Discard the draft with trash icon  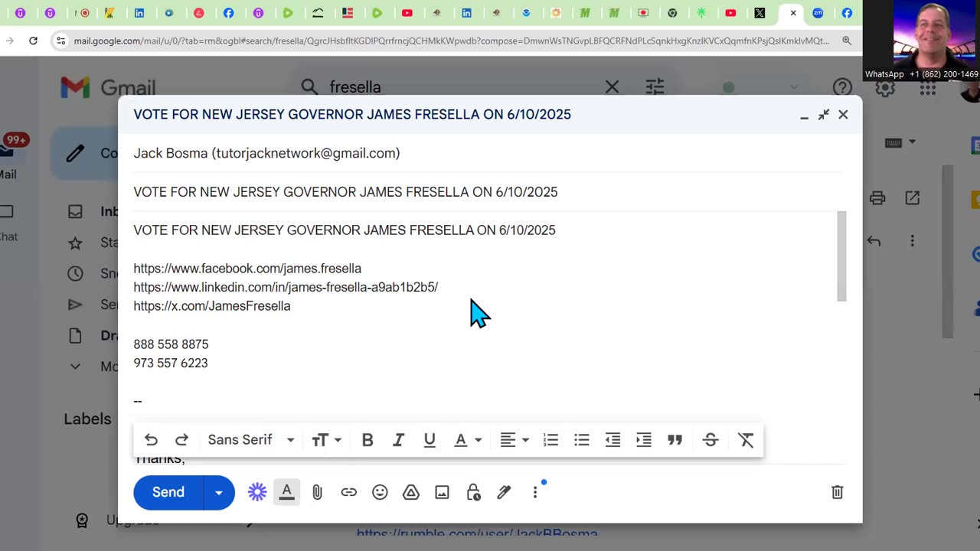[838, 492]
